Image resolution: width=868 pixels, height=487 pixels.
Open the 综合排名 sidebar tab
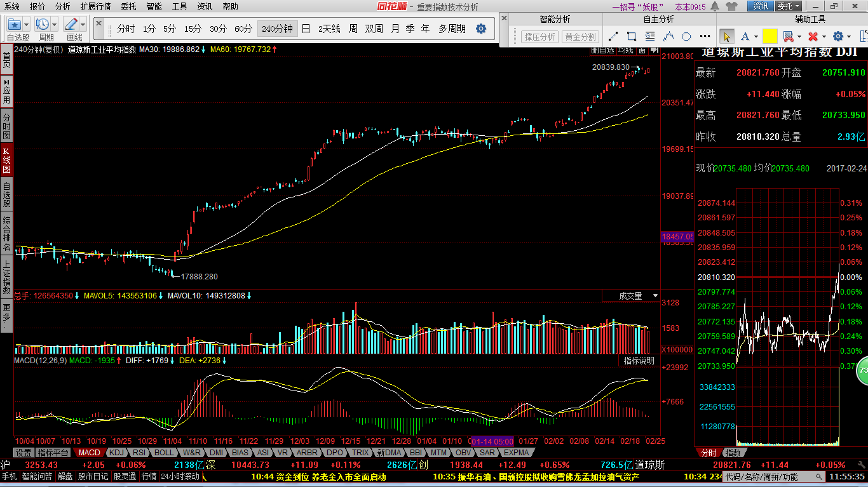pos(6,233)
